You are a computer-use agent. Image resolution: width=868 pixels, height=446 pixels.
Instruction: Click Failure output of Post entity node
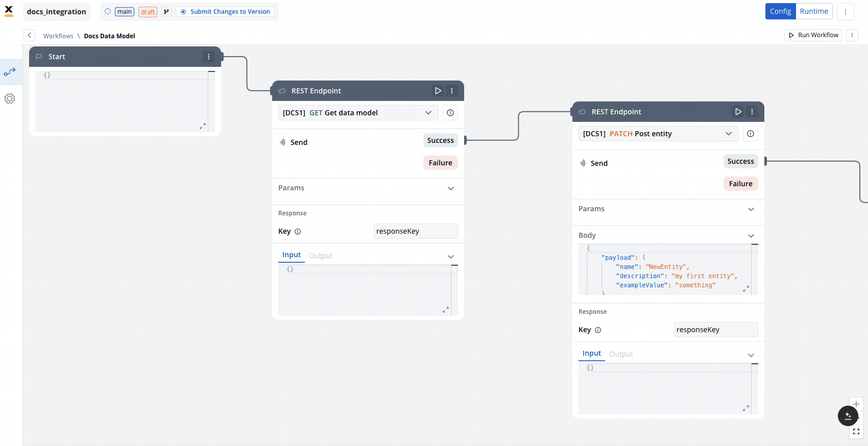coord(740,184)
